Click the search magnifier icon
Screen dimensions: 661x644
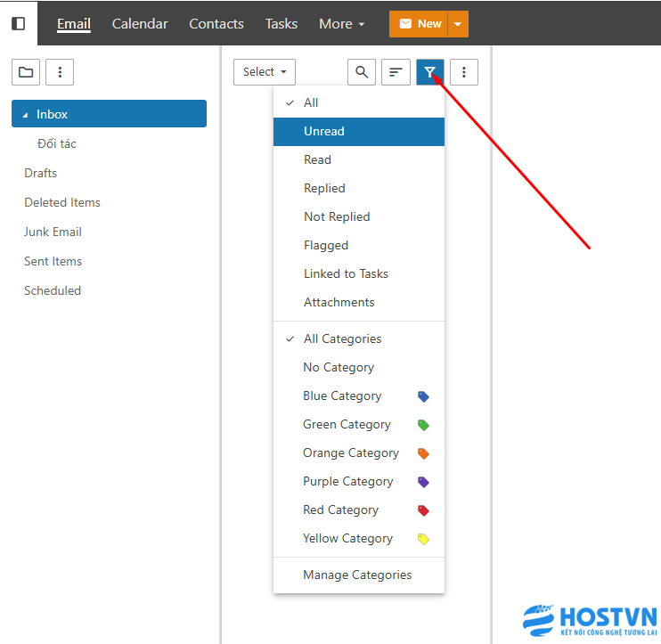361,72
